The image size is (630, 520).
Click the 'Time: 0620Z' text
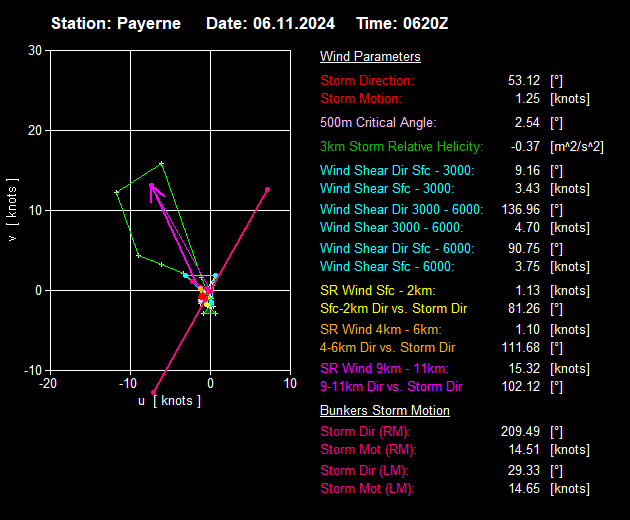coord(402,23)
